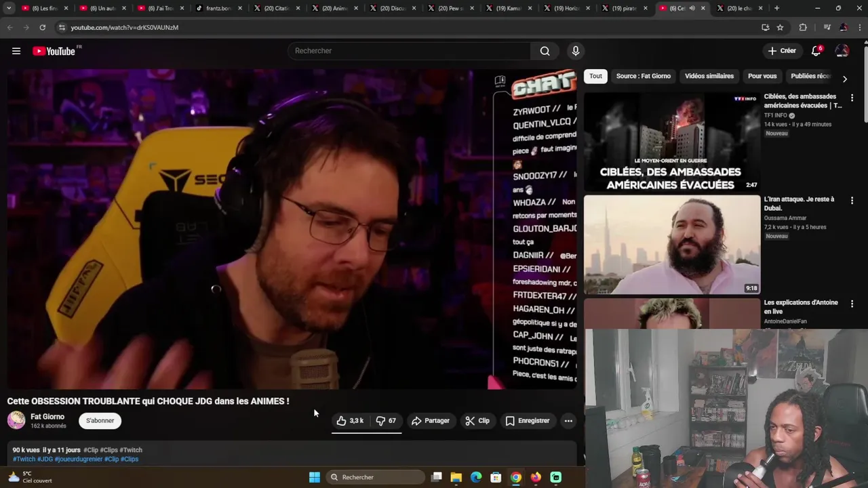The width and height of the screenshot is (868, 488).
Task: Open Chrome three-dot menu
Action: 860,27
